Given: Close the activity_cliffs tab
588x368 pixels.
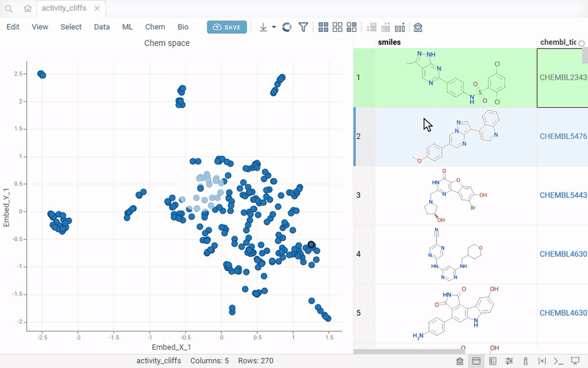Looking at the screenshot, I should click(x=97, y=8).
